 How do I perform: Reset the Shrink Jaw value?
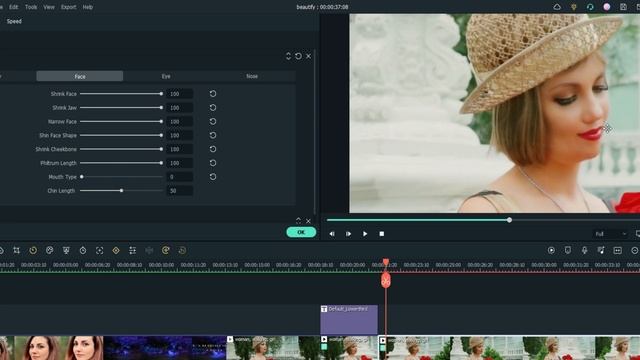point(213,108)
